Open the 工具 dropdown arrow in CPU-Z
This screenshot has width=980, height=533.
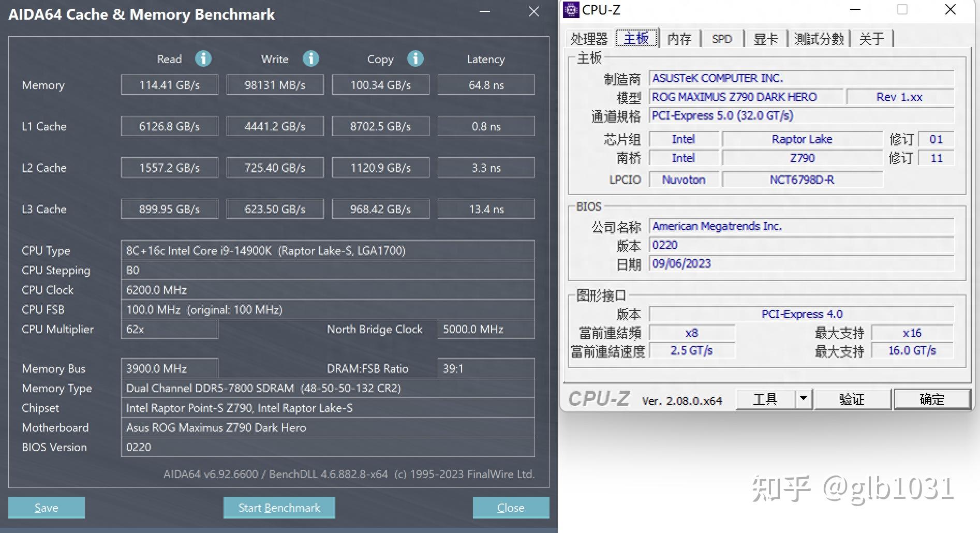pos(804,399)
